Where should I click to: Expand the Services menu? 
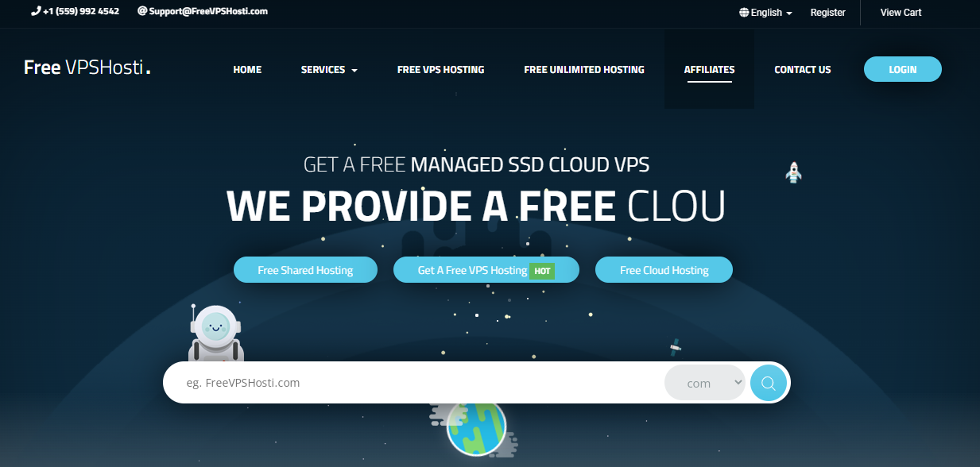coord(329,70)
